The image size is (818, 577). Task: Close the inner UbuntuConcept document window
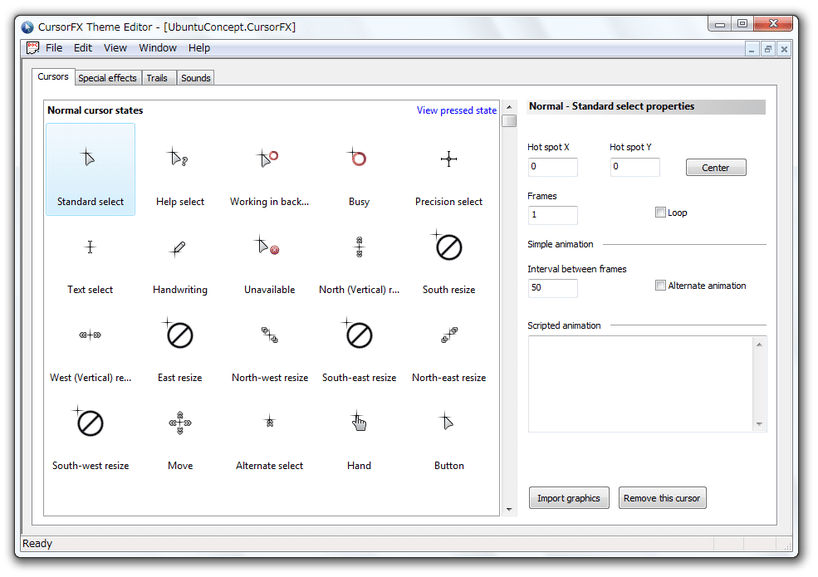coord(784,50)
